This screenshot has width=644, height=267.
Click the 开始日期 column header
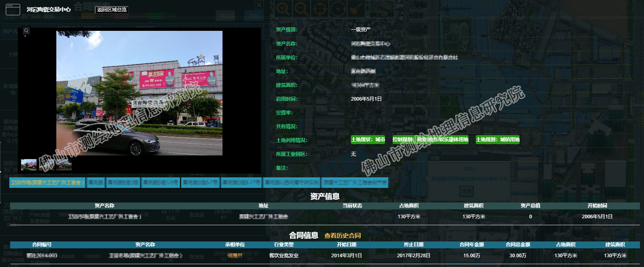(347, 245)
